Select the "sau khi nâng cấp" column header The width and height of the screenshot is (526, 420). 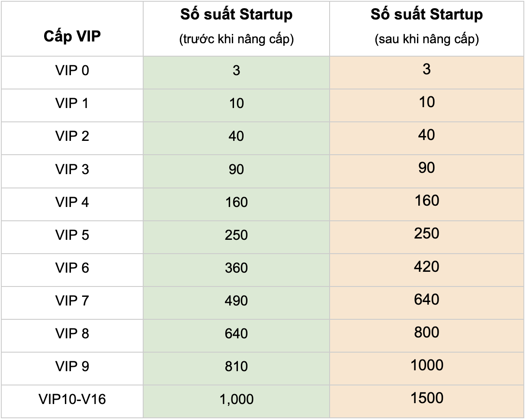point(427,27)
